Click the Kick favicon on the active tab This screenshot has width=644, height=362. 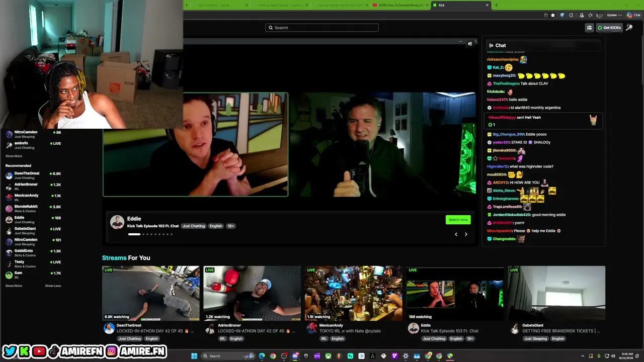(434, 5)
